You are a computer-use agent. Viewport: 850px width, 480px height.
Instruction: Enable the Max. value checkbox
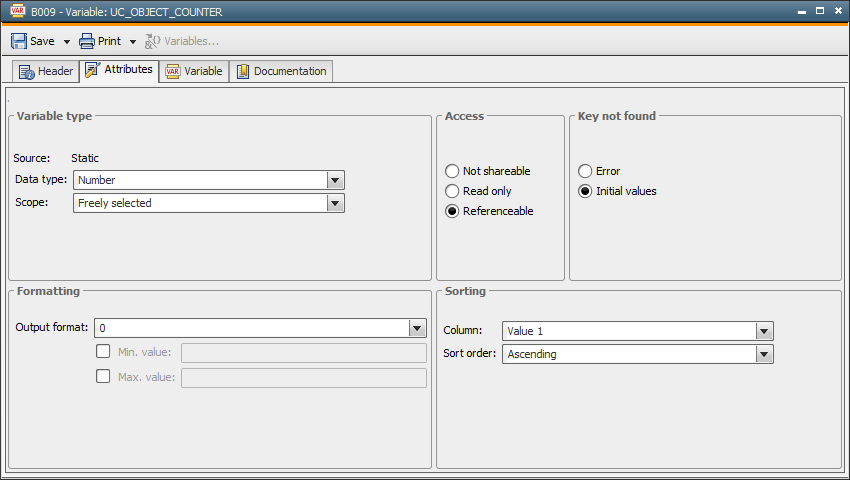pyautogui.click(x=102, y=377)
